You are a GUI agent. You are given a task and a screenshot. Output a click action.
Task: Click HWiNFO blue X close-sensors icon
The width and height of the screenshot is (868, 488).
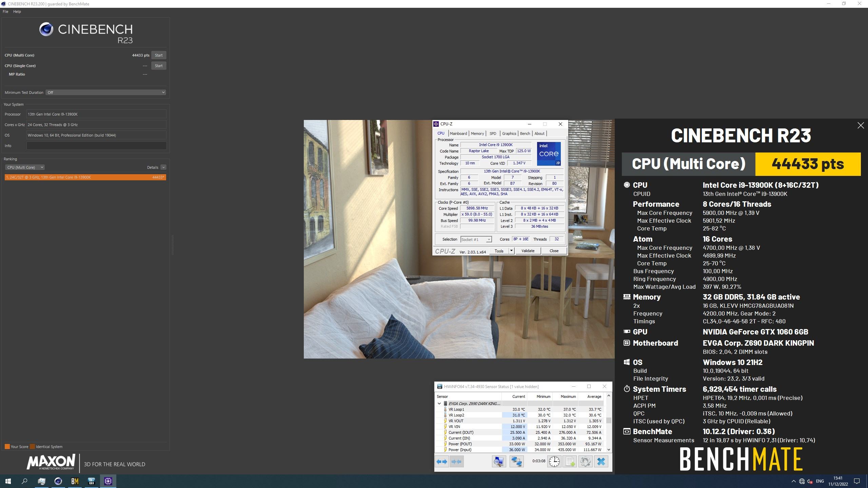601,462
